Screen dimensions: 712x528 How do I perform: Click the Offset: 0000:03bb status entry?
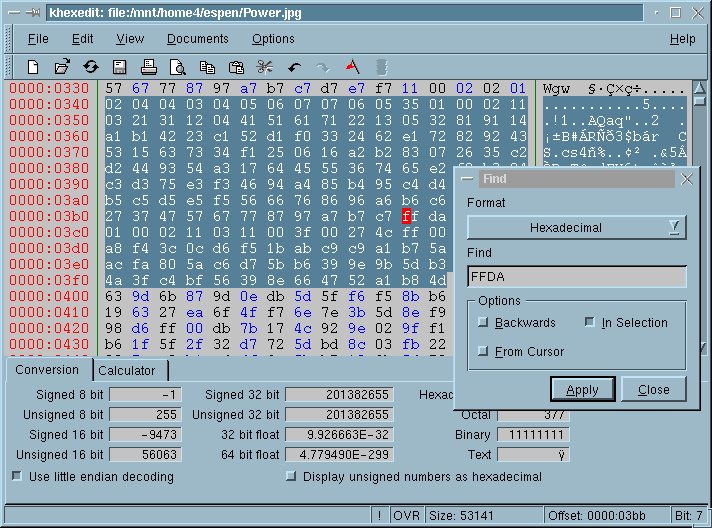click(x=607, y=516)
